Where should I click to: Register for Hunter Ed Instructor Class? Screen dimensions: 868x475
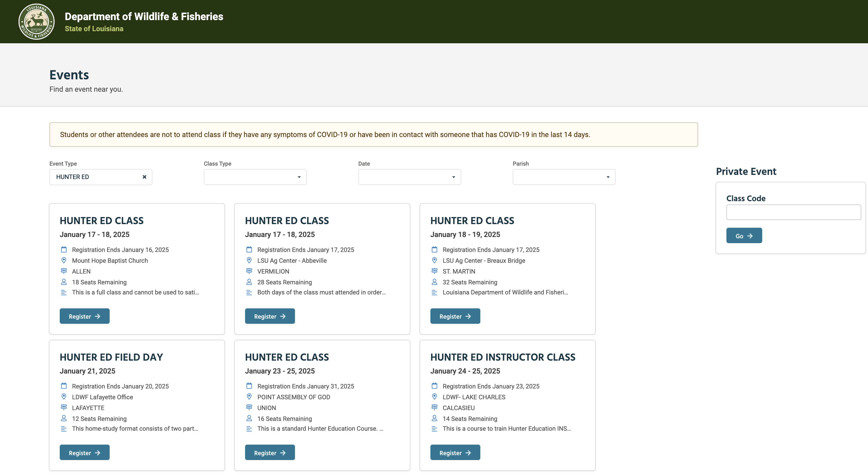pos(455,453)
